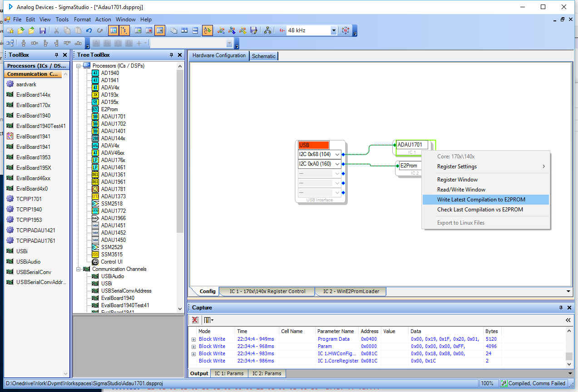Select ADAU1701 in the processors tree

113,117
